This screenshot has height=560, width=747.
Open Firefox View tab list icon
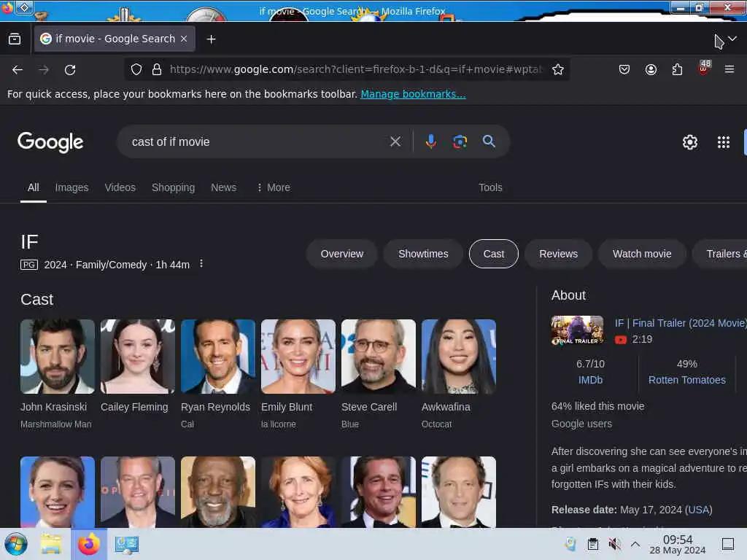coord(15,39)
